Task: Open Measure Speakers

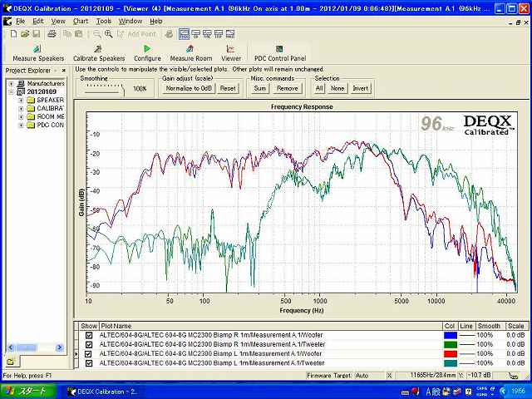Action: [x=38, y=53]
